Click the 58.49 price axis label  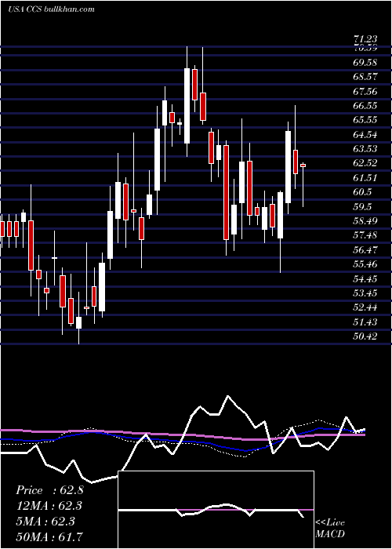[x=365, y=221]
